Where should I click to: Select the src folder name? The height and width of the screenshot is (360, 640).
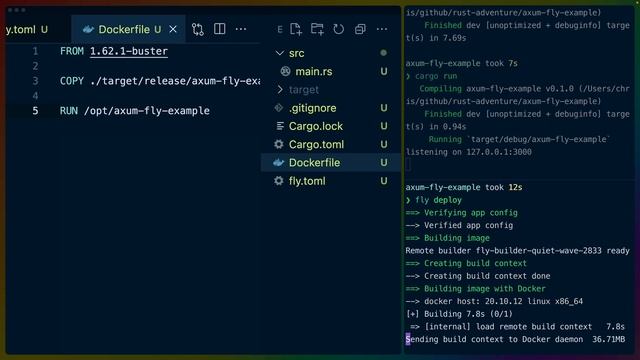coord(296,53)
